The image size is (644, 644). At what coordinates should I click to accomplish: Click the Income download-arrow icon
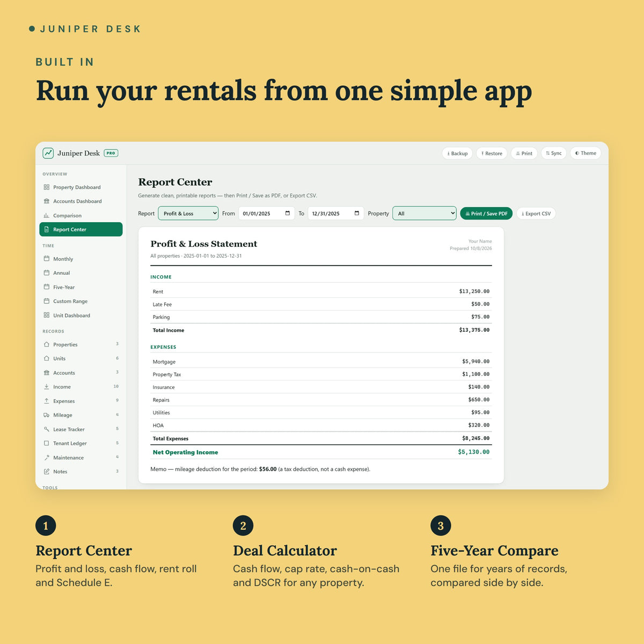click(47, 386)
